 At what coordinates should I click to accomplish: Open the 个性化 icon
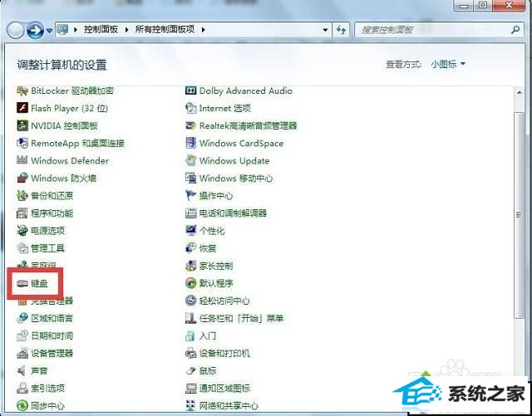(x=190, y=231)
